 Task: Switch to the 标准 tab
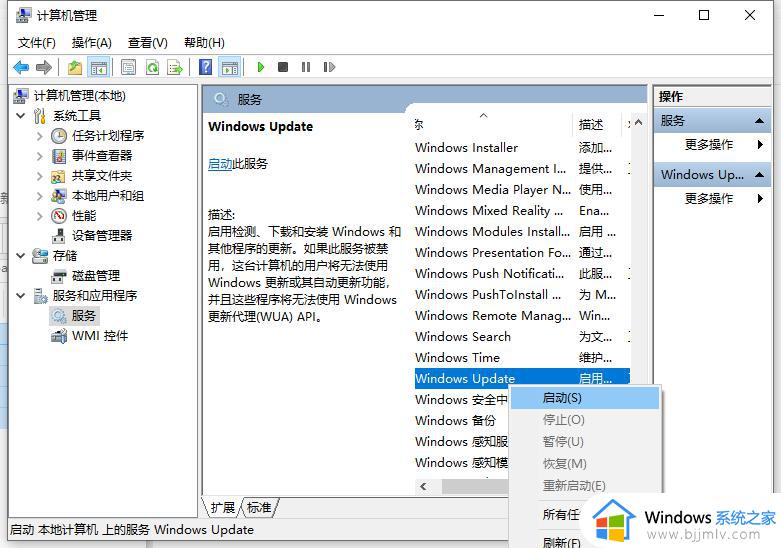259,507
